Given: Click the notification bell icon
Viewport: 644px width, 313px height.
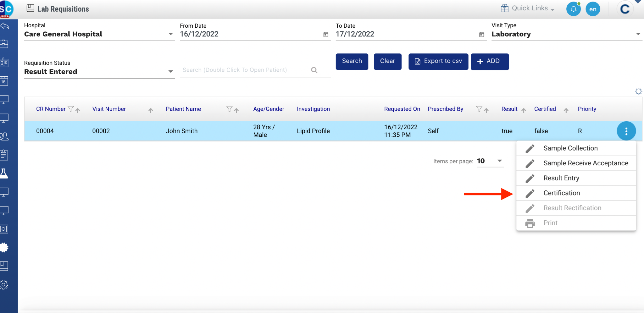Looking at the screenshot, I should click(x=573, y=9).
